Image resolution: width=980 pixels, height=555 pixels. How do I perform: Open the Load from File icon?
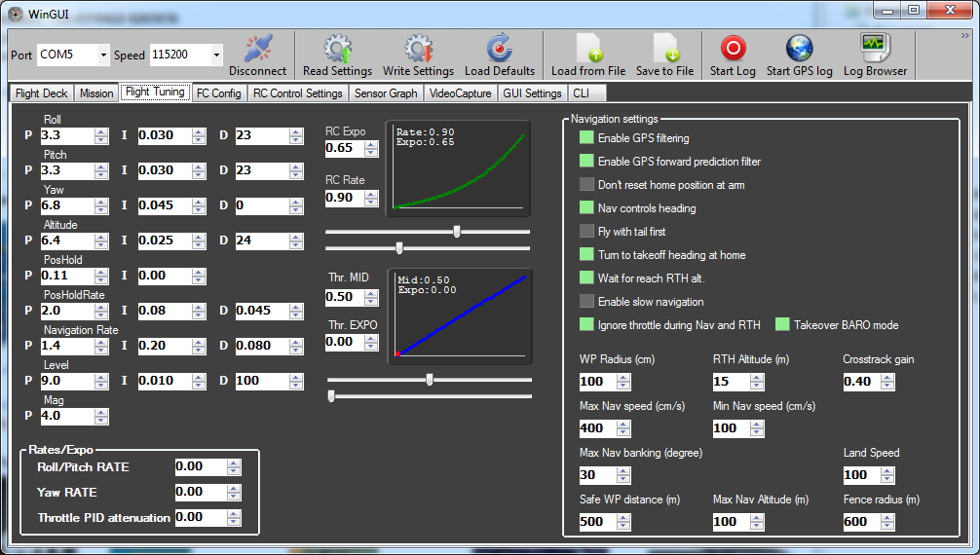588,49
